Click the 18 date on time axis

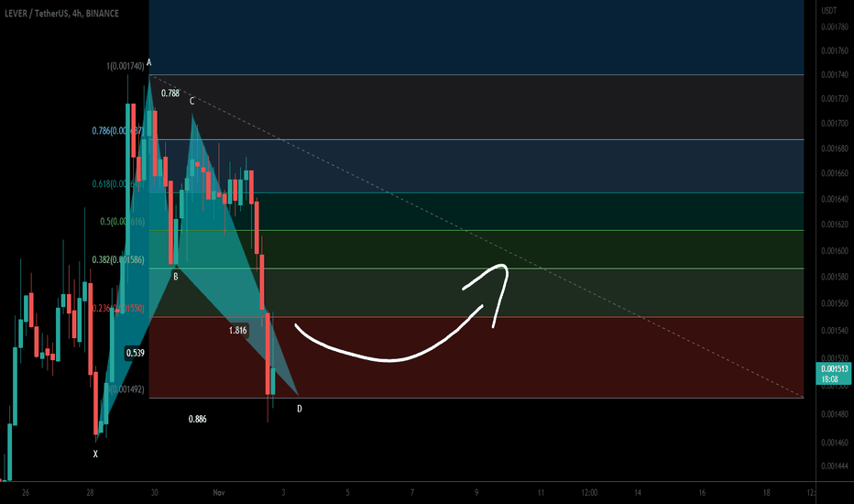(x=766, y=493)
